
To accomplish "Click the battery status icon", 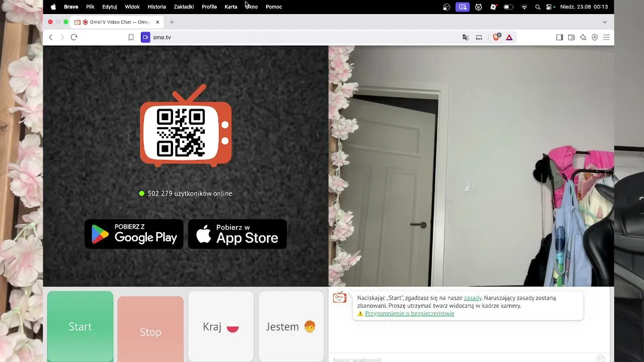I will pyautogui.click(x=509, y=7).
